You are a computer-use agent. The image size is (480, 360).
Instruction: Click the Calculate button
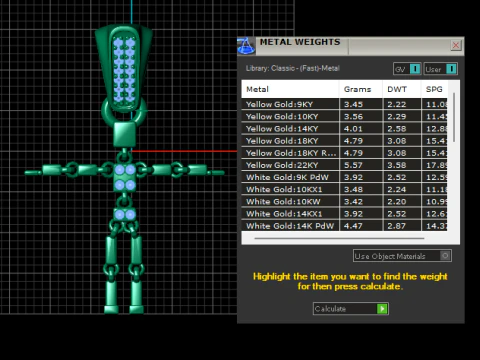351,309
